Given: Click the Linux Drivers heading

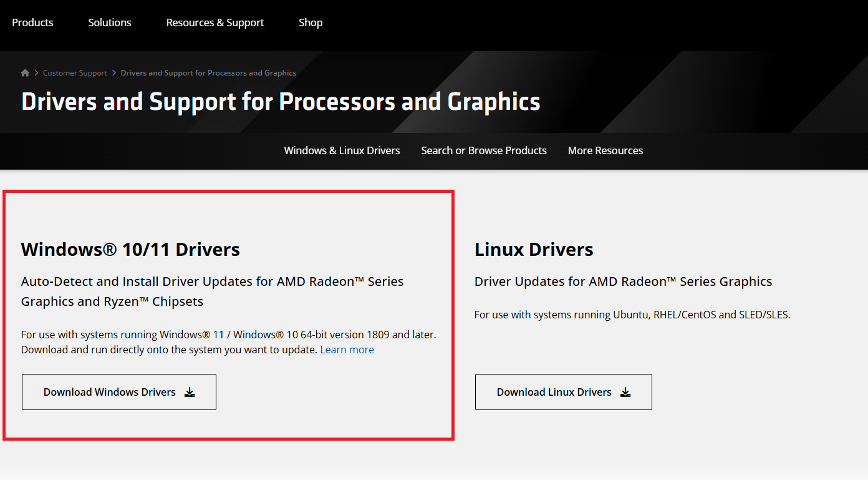Looking at the screenshot, I should (x=534, y=249).
